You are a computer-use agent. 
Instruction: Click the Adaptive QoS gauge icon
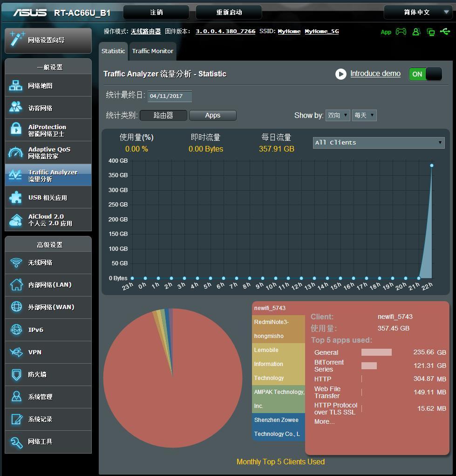16,152
